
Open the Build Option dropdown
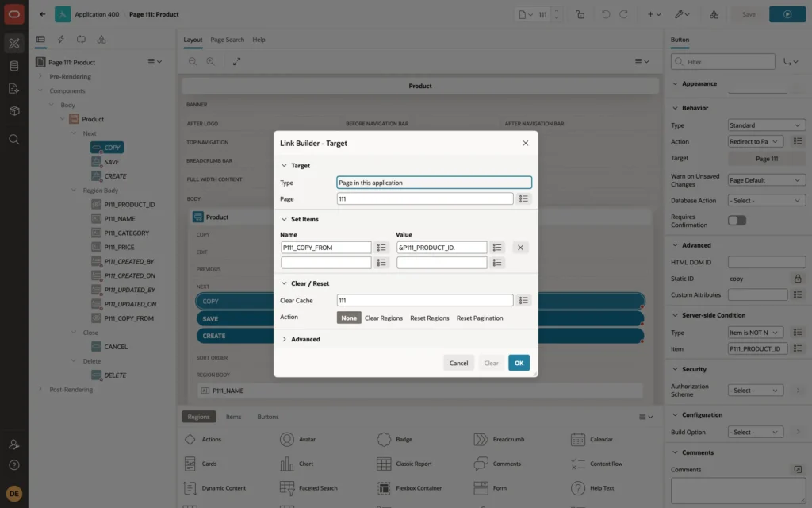[755, 433]
